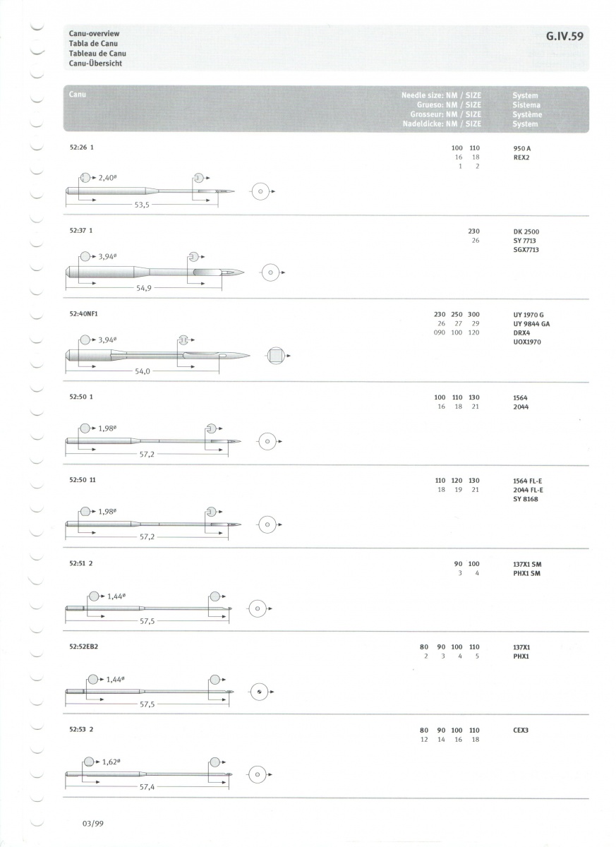The width and height of the screenshot is (616, 847).
Task: Click the 57,5 length dimension of 52:51 2
Action: (147, 621)
